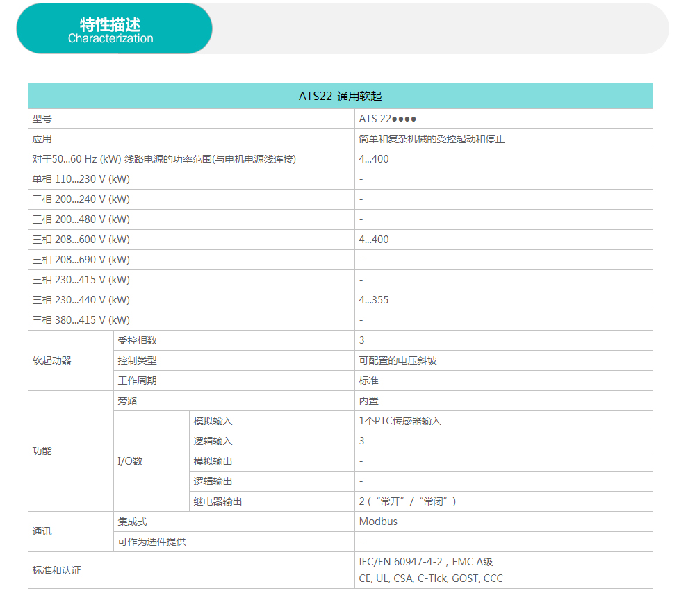The height and width of the screenshot is (616, 688).
Task: Click the 模拟输入 label
Action: click(213, 421)
